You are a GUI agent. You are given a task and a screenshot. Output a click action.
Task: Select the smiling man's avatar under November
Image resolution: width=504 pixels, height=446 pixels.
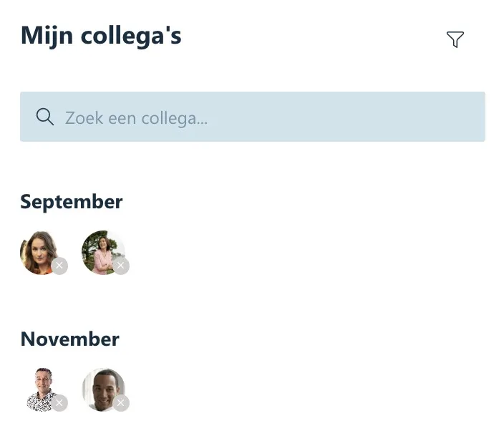(x=102, y=389)
